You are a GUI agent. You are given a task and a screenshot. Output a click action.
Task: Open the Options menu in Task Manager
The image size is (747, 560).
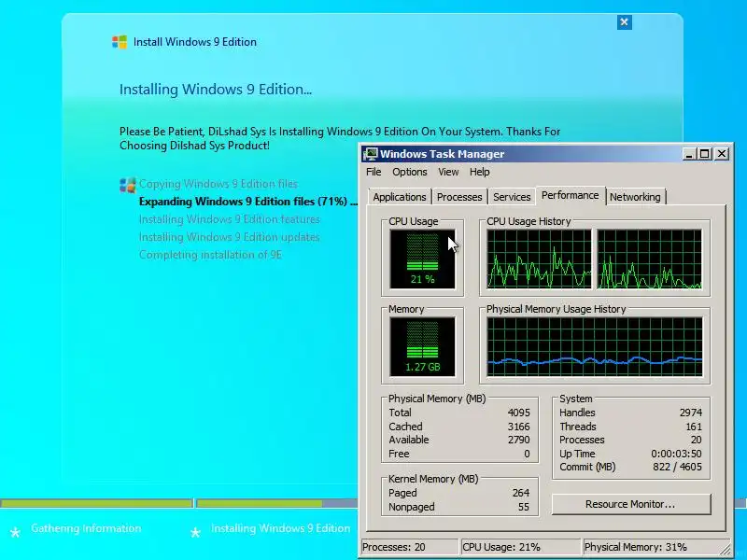(410, 172)
